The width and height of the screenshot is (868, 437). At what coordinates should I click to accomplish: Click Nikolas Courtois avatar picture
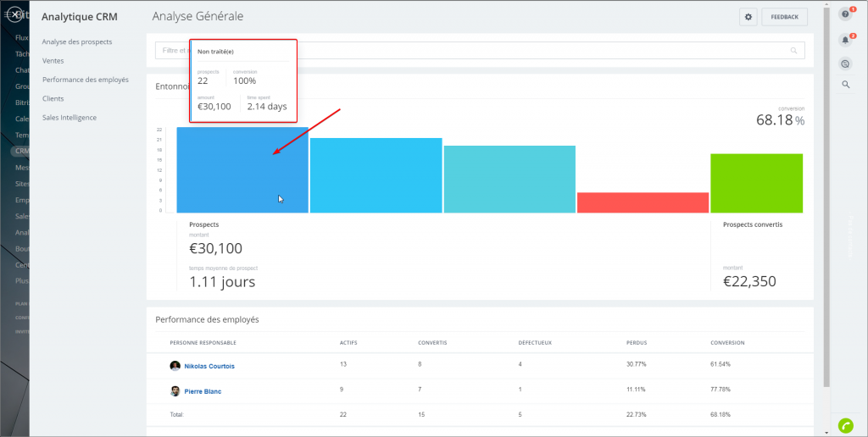175,366
